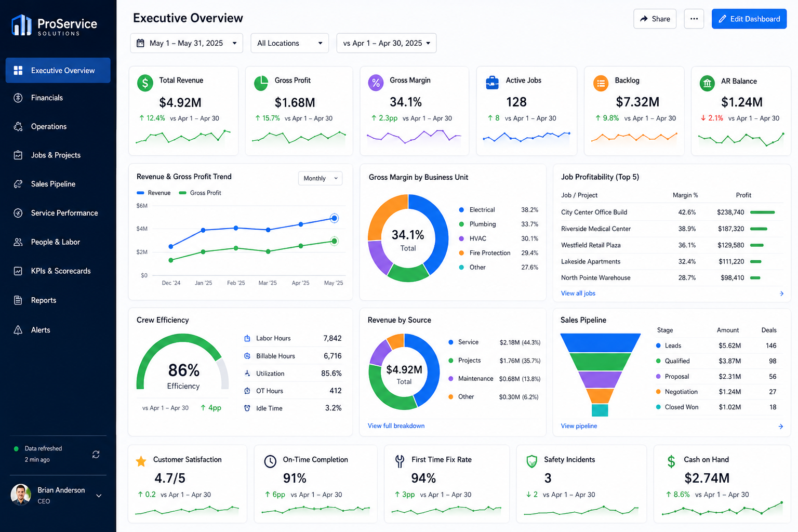
Task: Click the Edit Dashboard button
Action: tap(749, 19)
